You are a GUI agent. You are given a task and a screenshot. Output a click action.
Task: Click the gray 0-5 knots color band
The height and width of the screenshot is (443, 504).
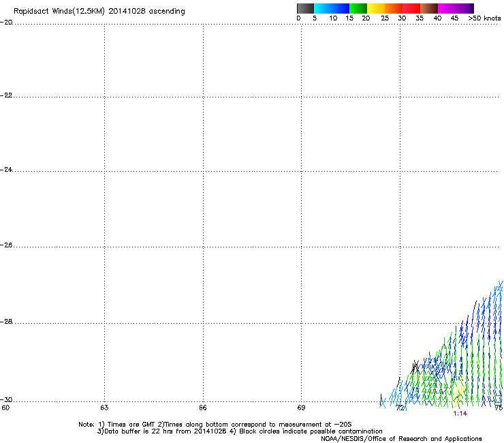pyautogui.click(x=305, y=8)
